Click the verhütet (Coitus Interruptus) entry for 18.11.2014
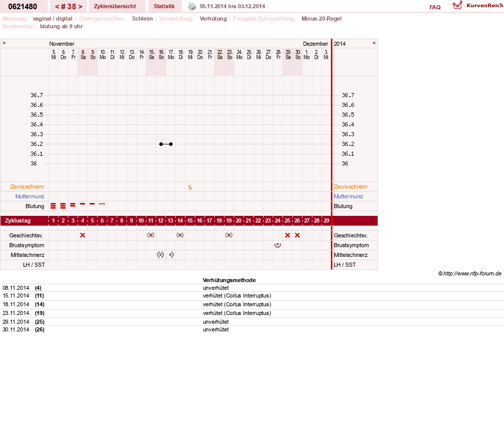This screenshot has width=504, height=444. coord(237,304)
